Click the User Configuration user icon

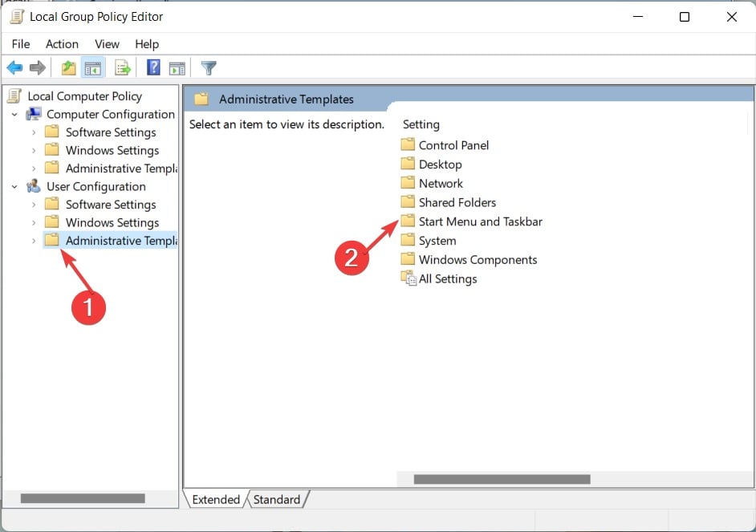click(x=34, y=186)
